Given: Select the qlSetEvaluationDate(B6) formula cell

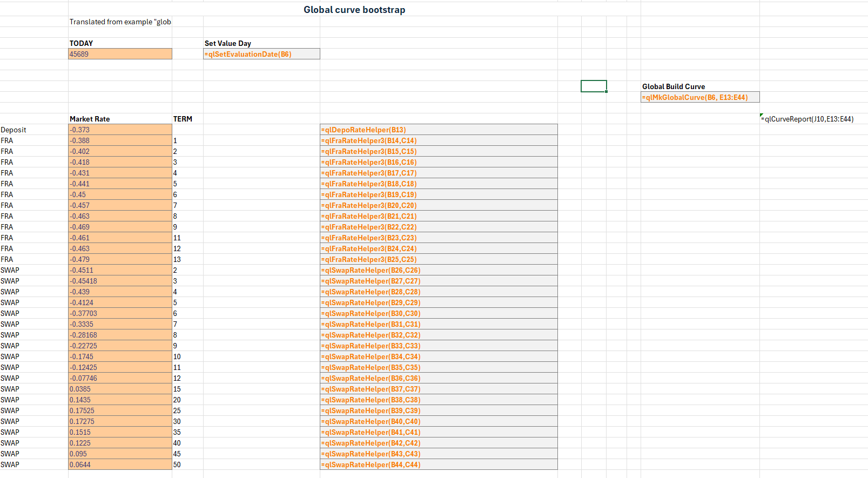Looking at the screenshot, I should click(x=261, y=54).
